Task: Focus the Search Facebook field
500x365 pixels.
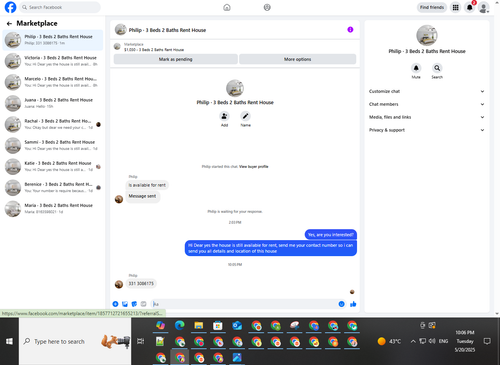Action: 60,7
